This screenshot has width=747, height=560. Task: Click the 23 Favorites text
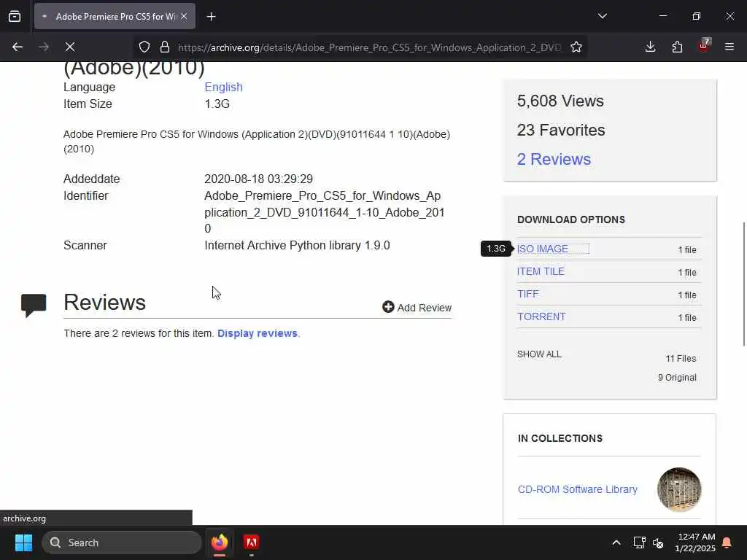pos(561,130)
